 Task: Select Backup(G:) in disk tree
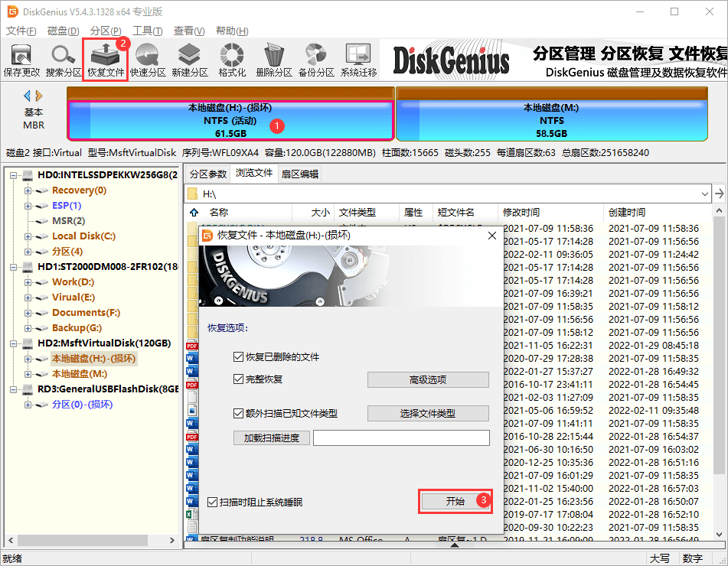click(77, 328)
